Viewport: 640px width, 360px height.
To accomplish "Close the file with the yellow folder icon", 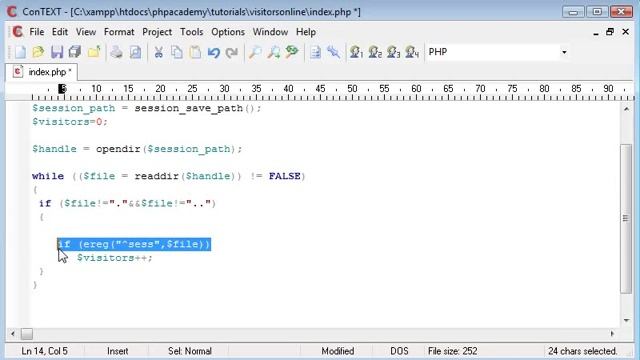I will pyautogui.click(x=94, y=52).
